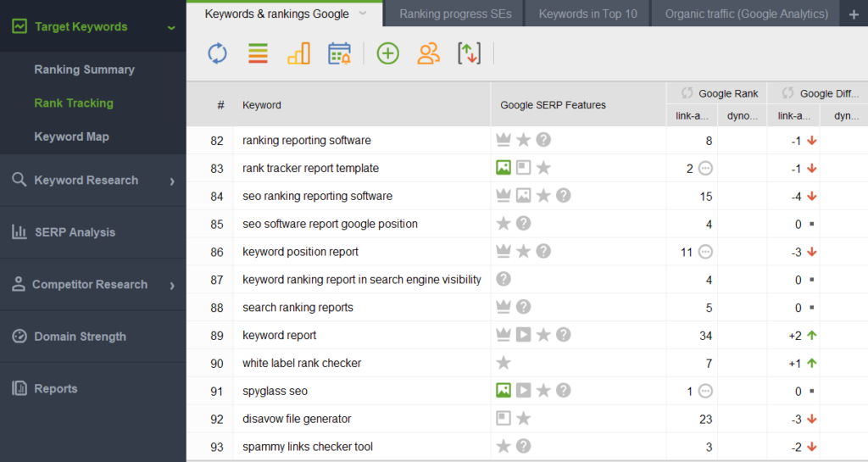The height and width of the screenshot is (462, 868).
Task: Open the calendar with bell scheduler icon
Action: (x=340, y=54)
